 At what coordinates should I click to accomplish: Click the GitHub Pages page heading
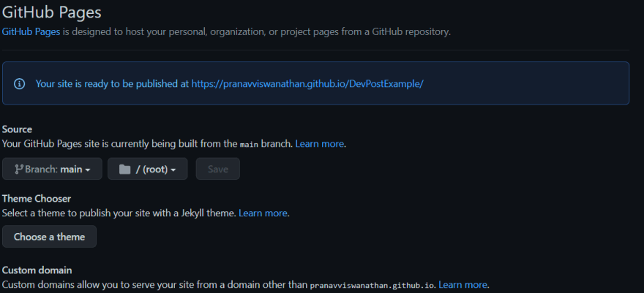tap(52, 12)
